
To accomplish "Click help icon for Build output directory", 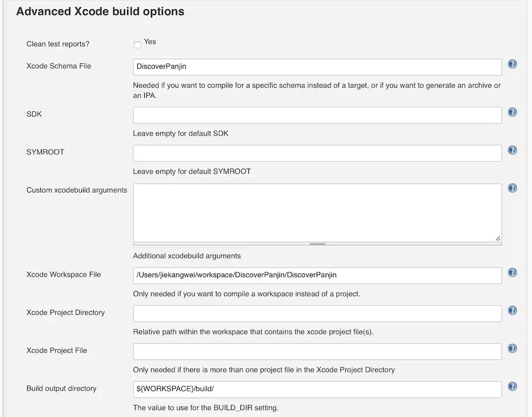I will pos(512,387).
